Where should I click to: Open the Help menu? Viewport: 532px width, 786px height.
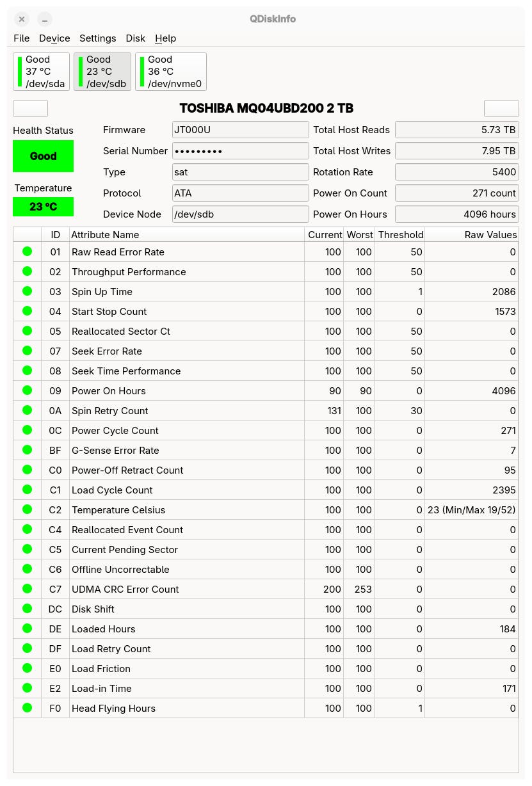coord(166,38)
